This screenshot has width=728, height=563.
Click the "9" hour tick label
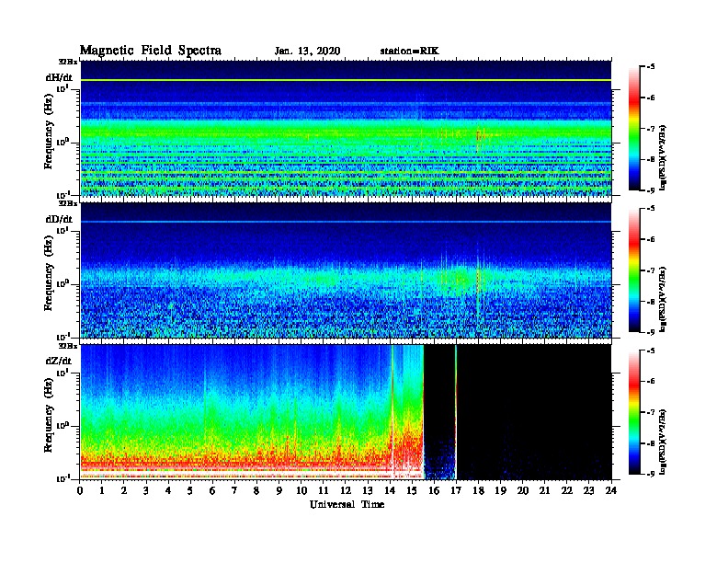[x=279, y=490]
